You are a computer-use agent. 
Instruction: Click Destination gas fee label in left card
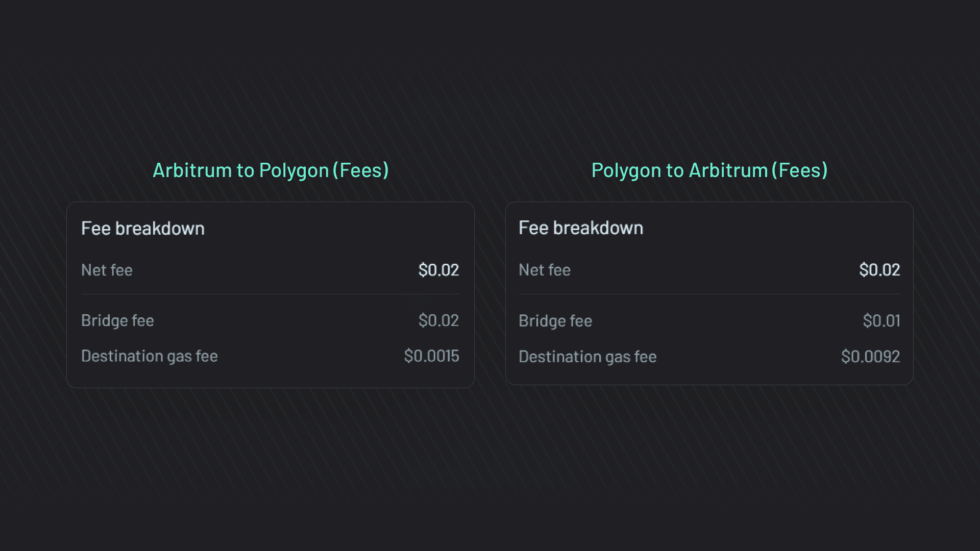point(150,356)
